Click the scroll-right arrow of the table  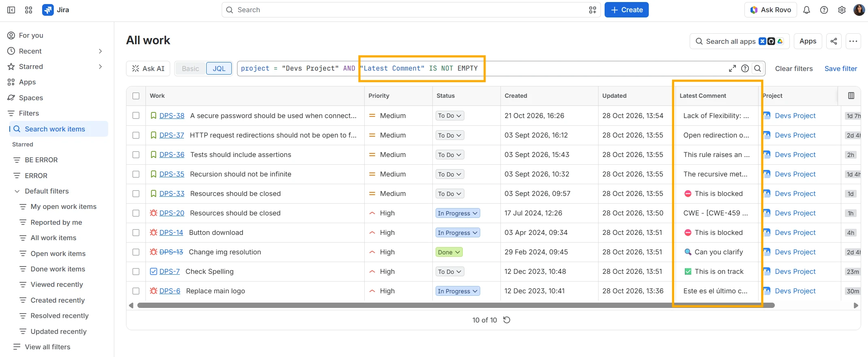point(856,305)
